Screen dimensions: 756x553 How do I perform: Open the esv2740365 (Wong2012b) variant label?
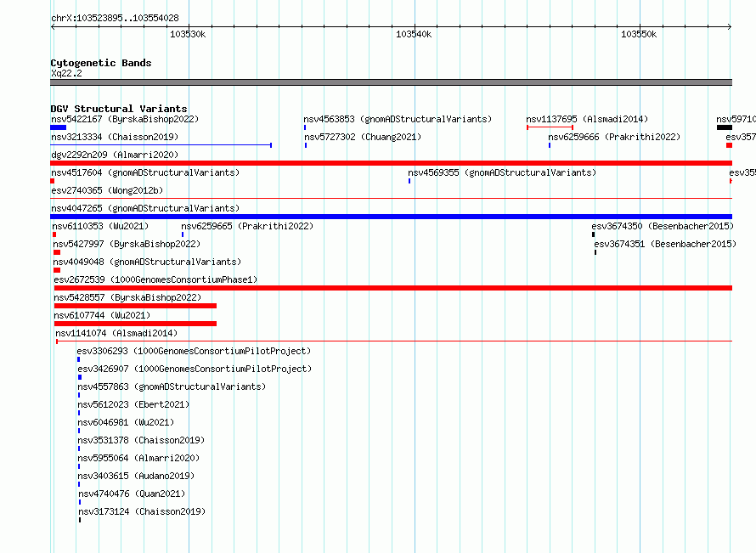pos(107,190)
